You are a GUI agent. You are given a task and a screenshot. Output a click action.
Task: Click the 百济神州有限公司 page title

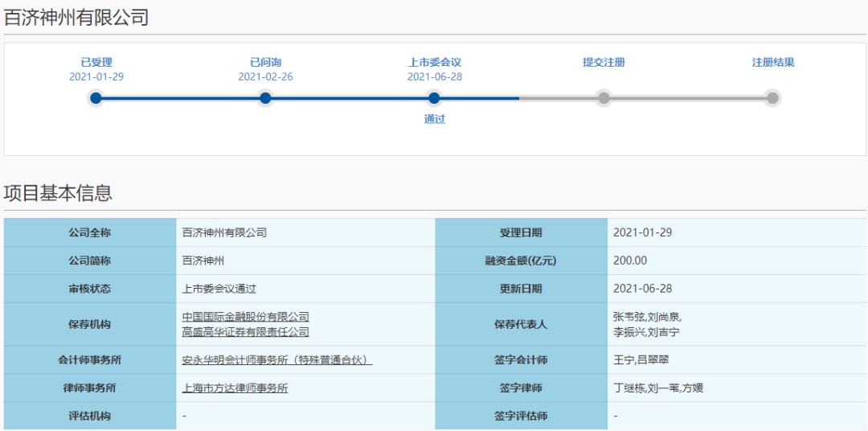[76, 17]
